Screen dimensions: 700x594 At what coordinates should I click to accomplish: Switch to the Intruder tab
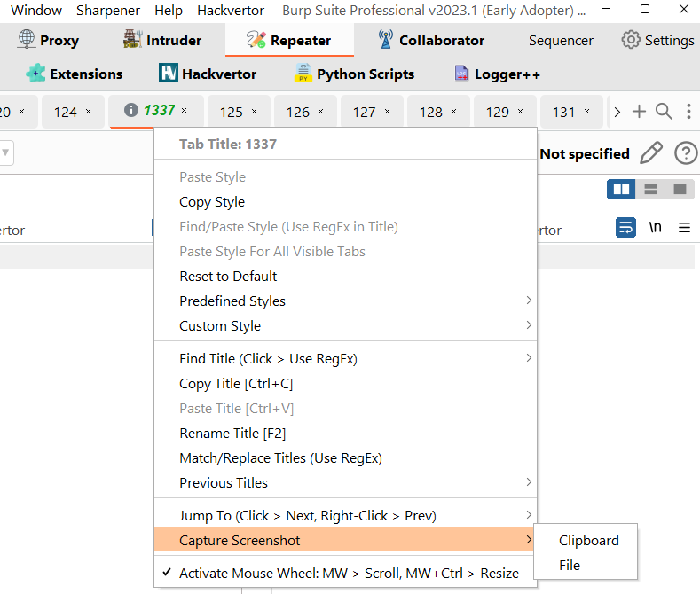coord(162,40)
